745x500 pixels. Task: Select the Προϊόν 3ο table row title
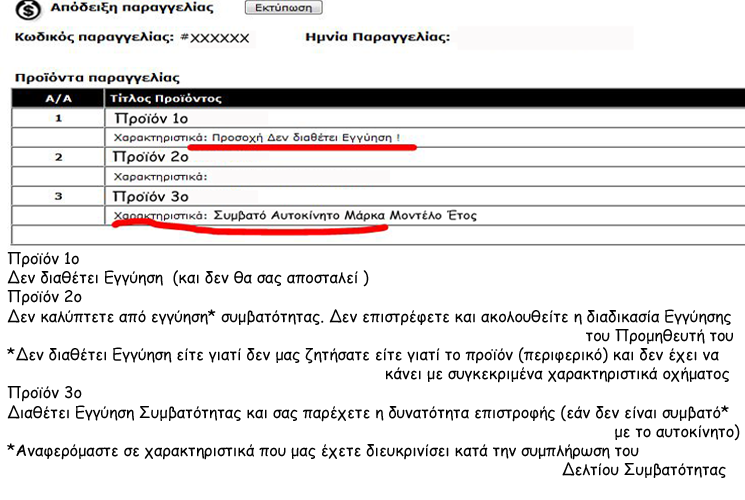coord(151,196)
